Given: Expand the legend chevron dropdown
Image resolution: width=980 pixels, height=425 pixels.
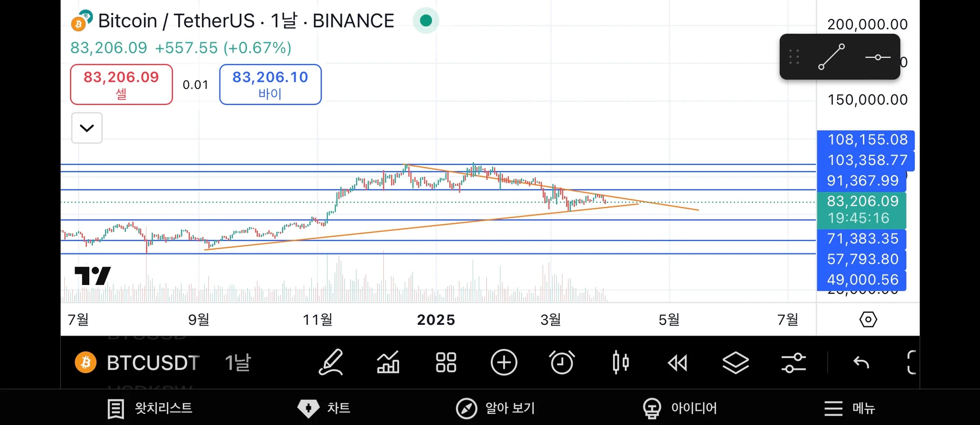Looking at the screenshot, I should point(87,128).
